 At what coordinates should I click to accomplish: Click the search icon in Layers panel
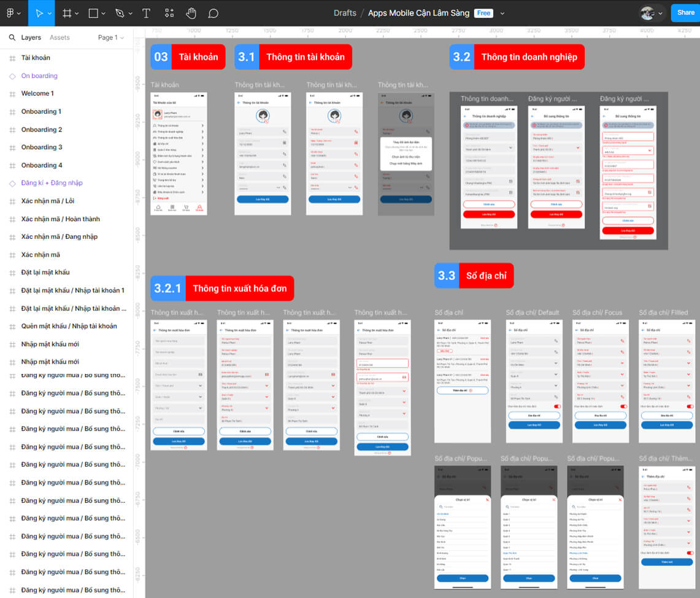[12, 37]
